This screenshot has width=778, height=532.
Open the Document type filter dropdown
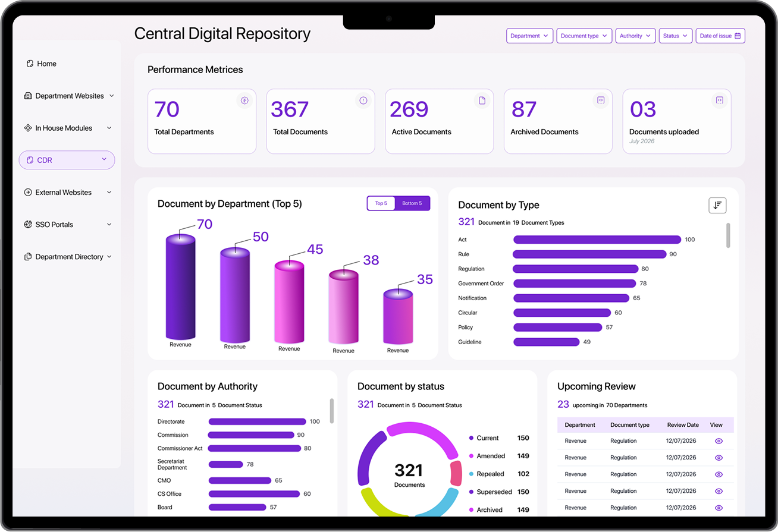584,36
